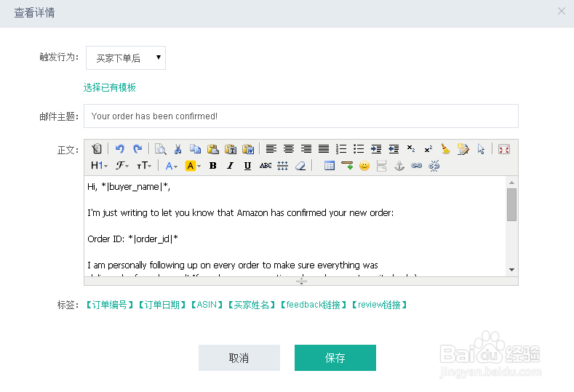
Task: Click the 选择已有模板 link
Action: (109, 87)
